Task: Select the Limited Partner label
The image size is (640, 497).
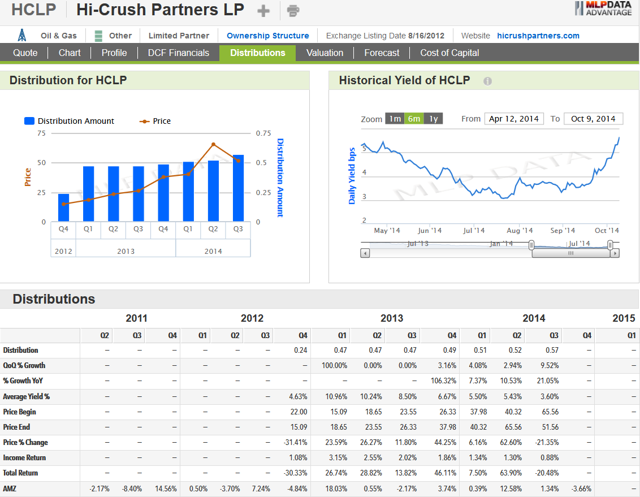Action: pyautogui.click(x=178, y=36)
